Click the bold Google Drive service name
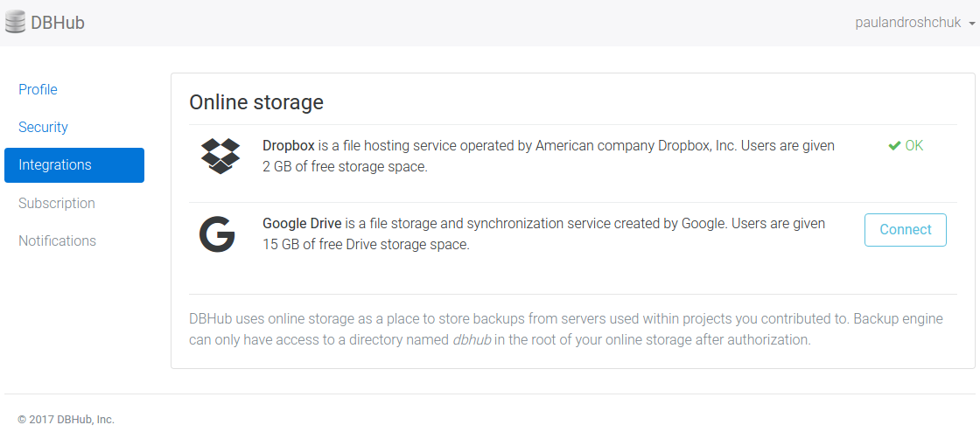 (303, 224)
